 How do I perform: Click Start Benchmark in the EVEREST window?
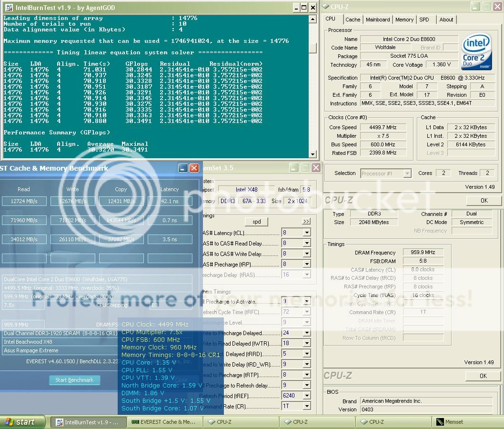pos(74,380)
